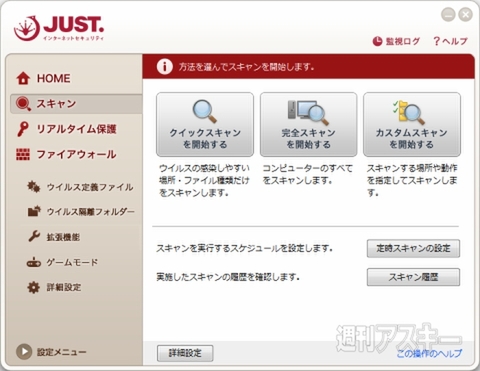Click text スキャンを実行するスケジュールを設定します
Viewport: 480px width, 371px height.
[244, 248]
